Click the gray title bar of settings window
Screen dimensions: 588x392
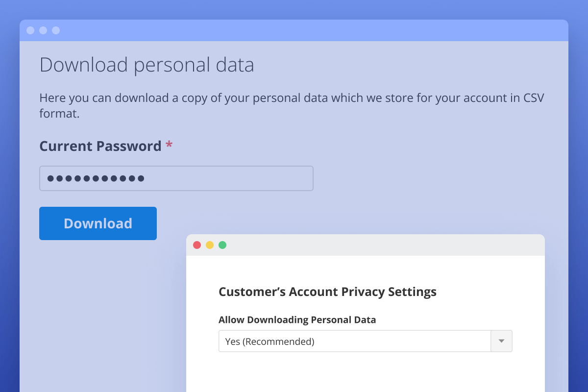coord(382,245)
